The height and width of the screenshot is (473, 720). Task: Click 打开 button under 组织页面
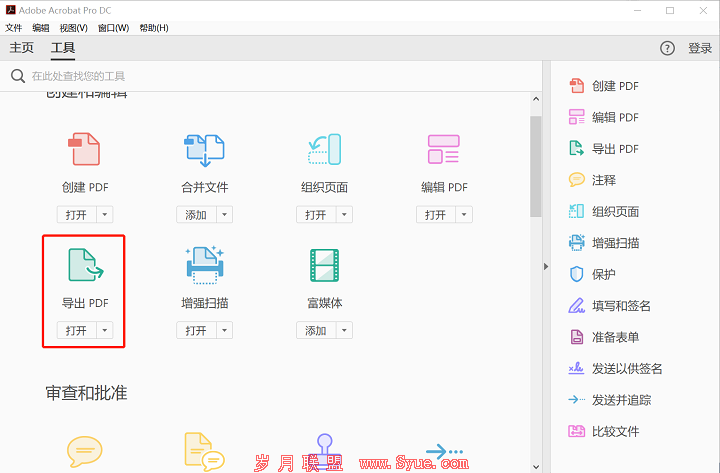[316, 214]
